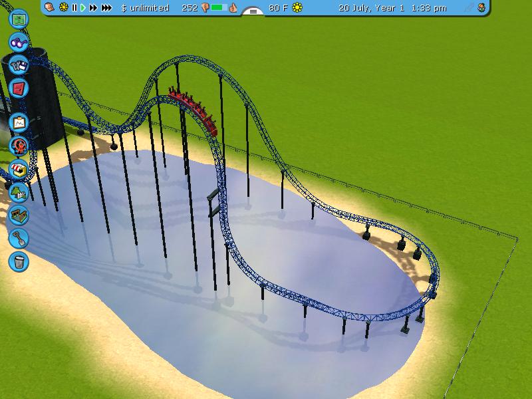Click the greyed pin icon in top bar
The height and width of the screenshot is (399, 532).
pos(469,7)
